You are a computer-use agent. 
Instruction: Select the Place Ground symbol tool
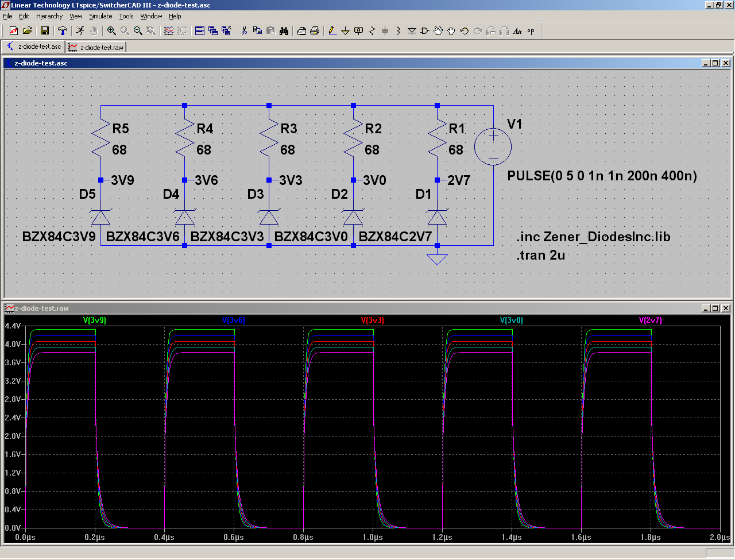(x=346, y=31)
